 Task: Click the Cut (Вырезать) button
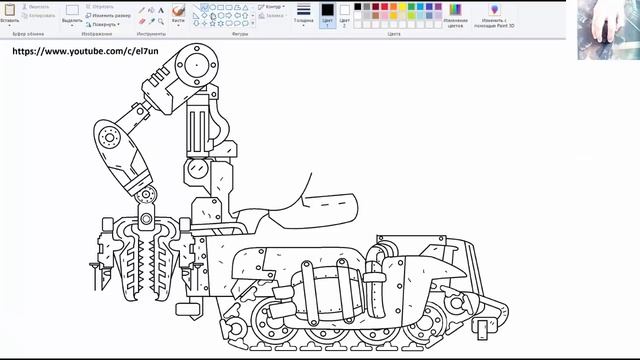tap(36, 7)
